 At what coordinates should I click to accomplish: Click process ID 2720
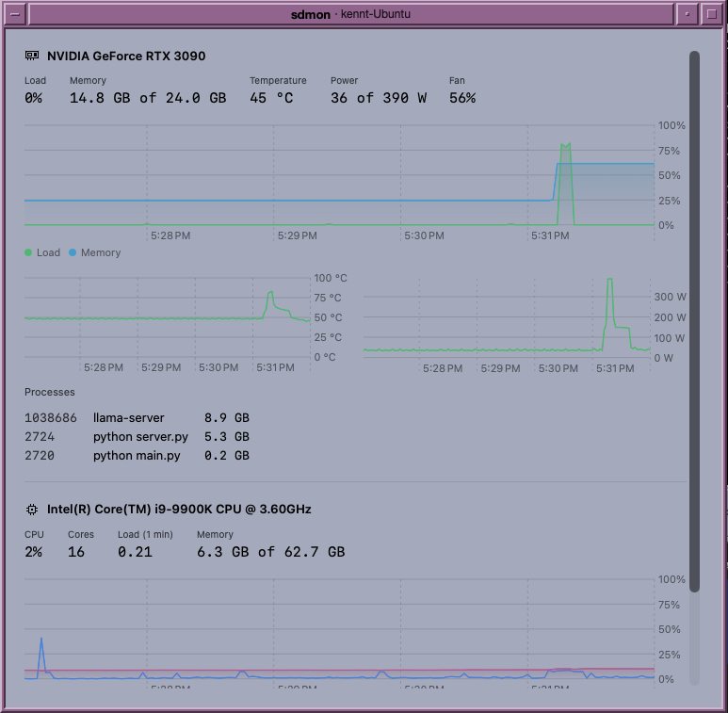tap(40, 455)
